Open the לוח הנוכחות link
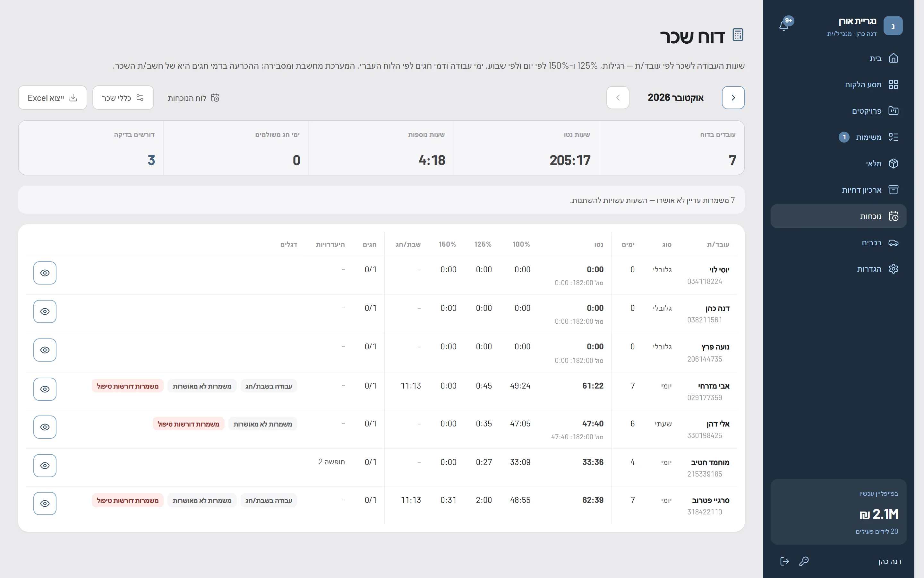 click(193, 98)
